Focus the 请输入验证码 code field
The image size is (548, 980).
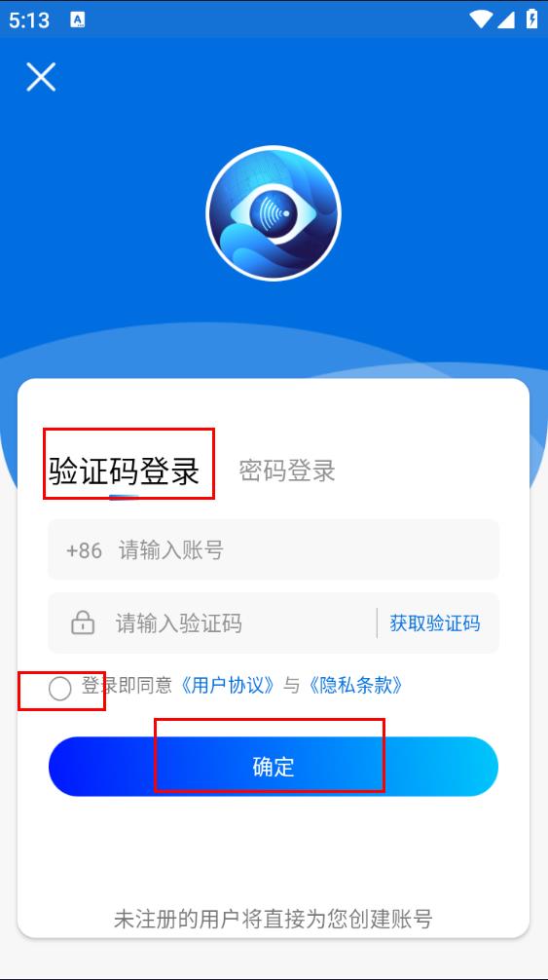click(x=212, y=623)
